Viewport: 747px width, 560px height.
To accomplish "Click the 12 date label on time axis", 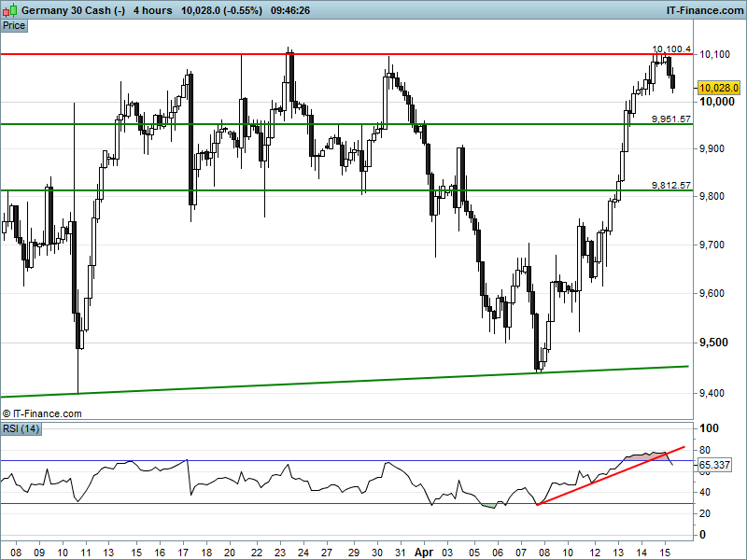I will pos(595,553).
